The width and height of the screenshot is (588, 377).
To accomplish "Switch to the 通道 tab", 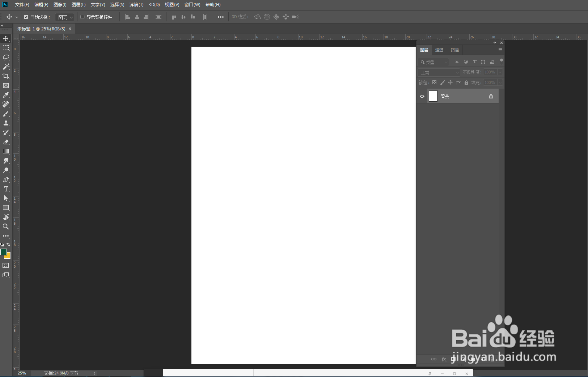I will tap(439, 50).
